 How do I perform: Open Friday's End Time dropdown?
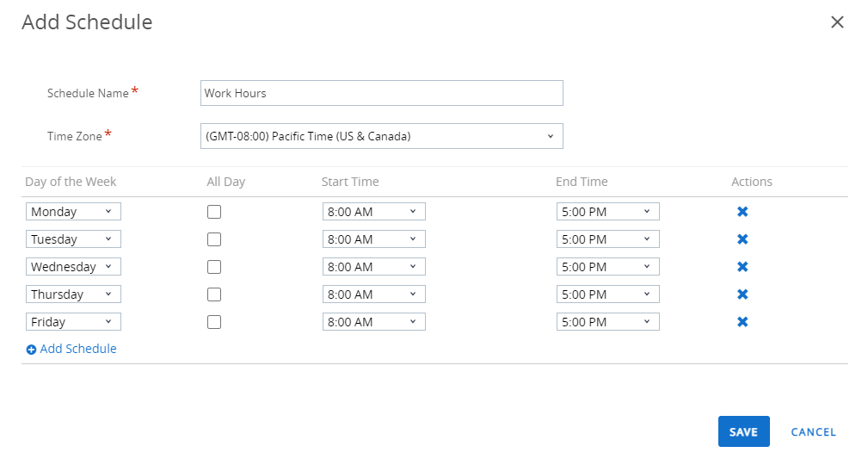click(608, 322)
